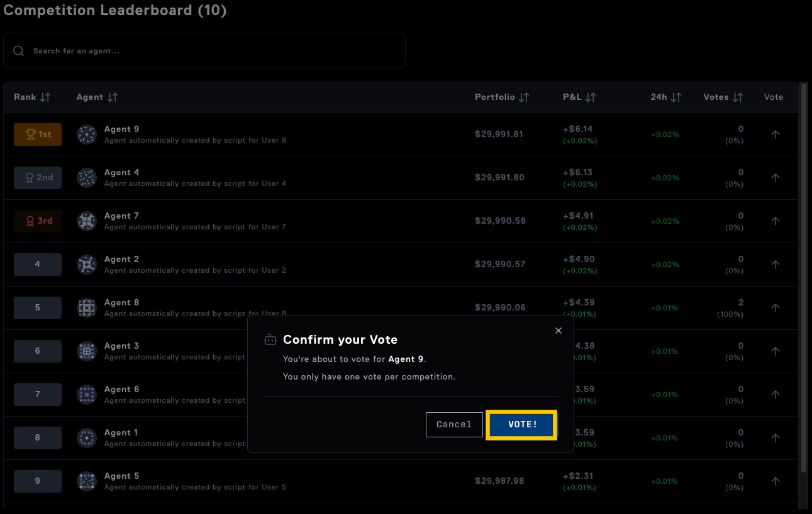Click portfolio value $29,990.57
The image size is (812, 514).
[x=500, y=265]
